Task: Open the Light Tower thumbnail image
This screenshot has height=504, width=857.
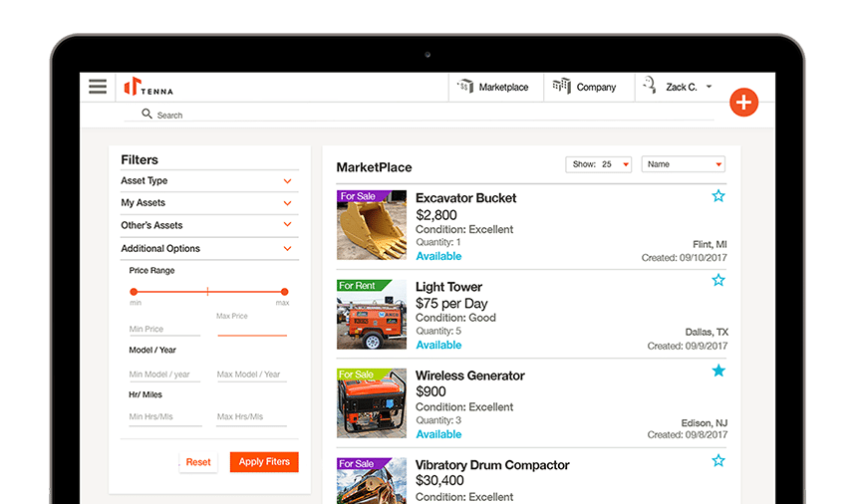Action: [372, 315]
